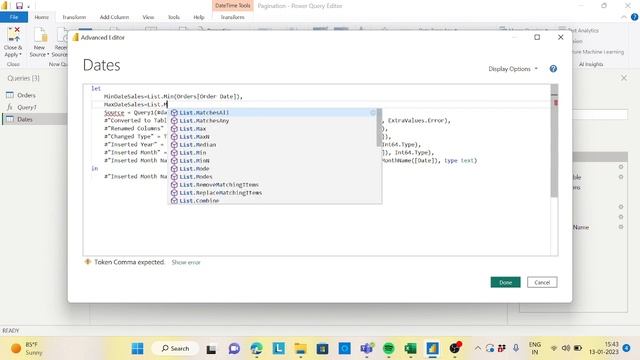
Task: Open Task View on the taskbar
Action: tap(211, 349)
